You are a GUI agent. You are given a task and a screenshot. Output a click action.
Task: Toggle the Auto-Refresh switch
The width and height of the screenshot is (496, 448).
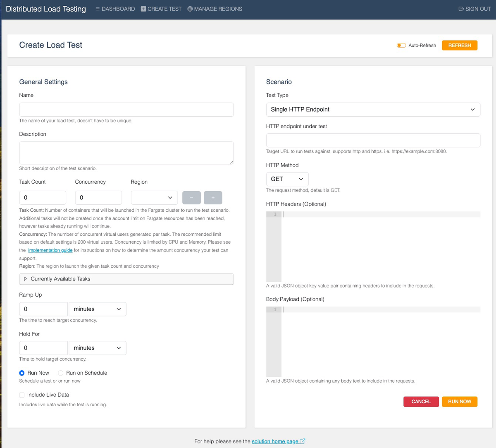point(401,45)
